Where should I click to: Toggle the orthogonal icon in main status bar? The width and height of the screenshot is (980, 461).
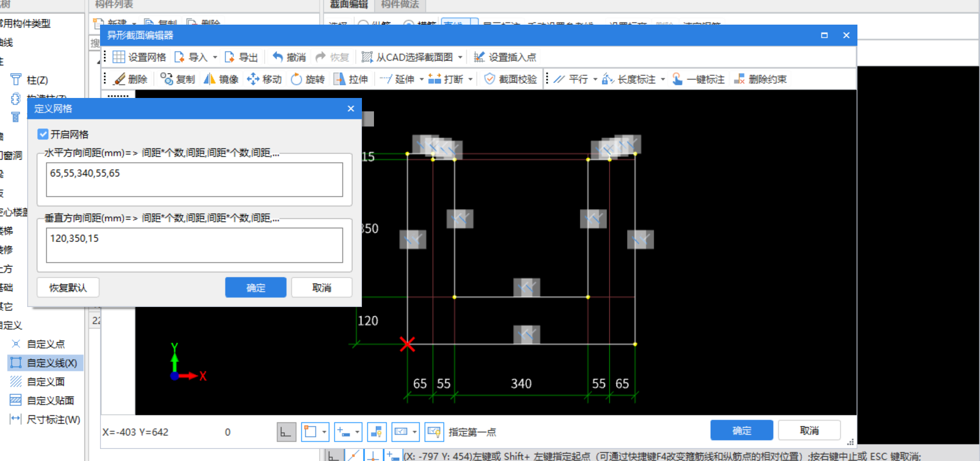coord(334,455)
